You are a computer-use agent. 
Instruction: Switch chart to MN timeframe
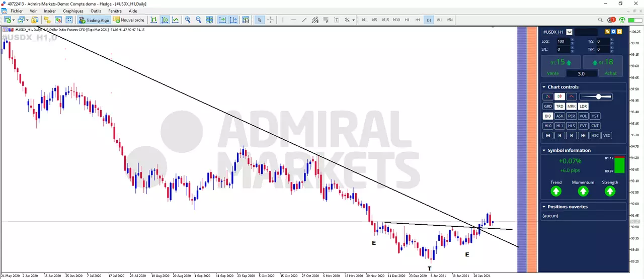pyautogui.click(x=450, y=20)
